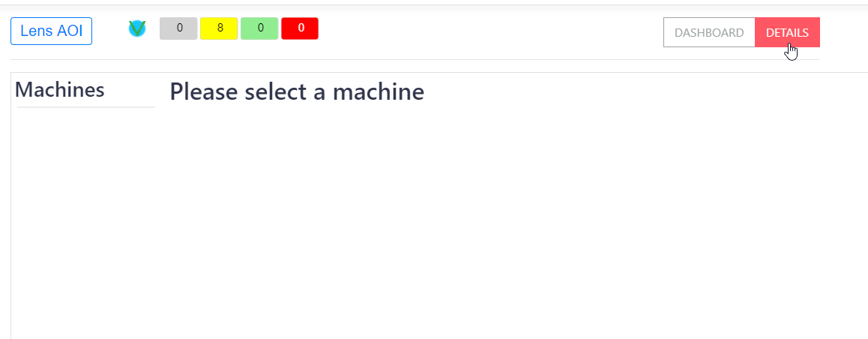The height and width of the screenshot is (339, 868).
Task: Switch to the DASHBOARD view
Action: 709,32
